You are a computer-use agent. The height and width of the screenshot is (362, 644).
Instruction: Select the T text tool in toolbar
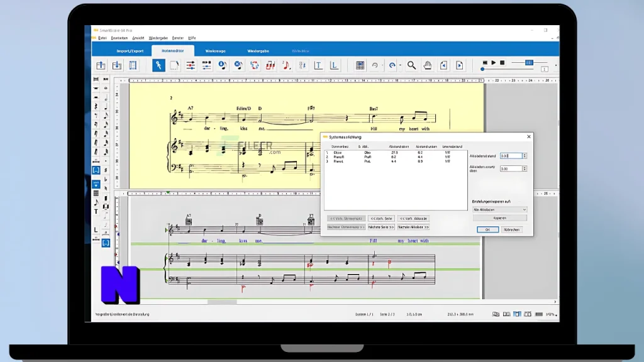point(318,65)
